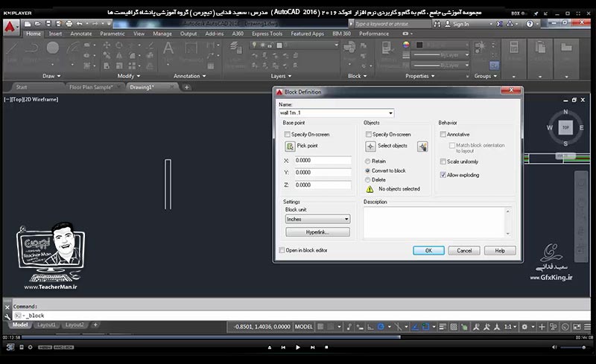
Task: Click the Save icon in Quick Access toolbar
Action: pos(48,24)
